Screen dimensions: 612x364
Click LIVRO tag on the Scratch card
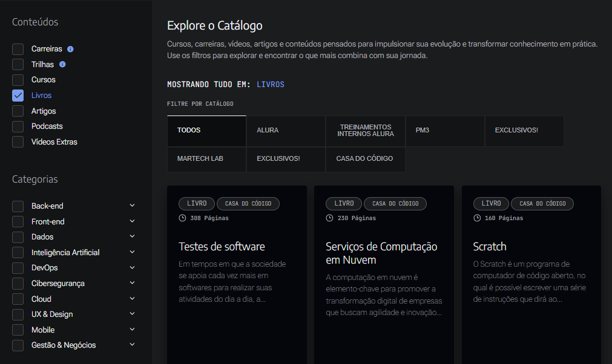[x=491, y=203]
